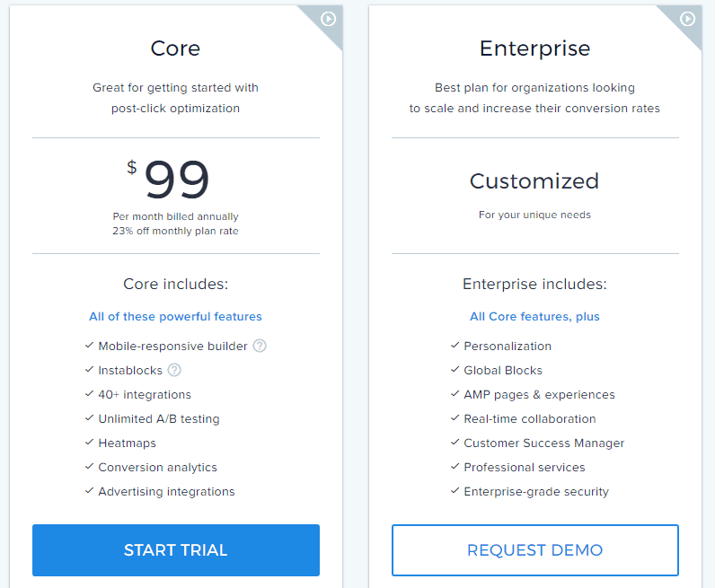
Task: Click the Customized pricing text
Action: tap(534, 181)
